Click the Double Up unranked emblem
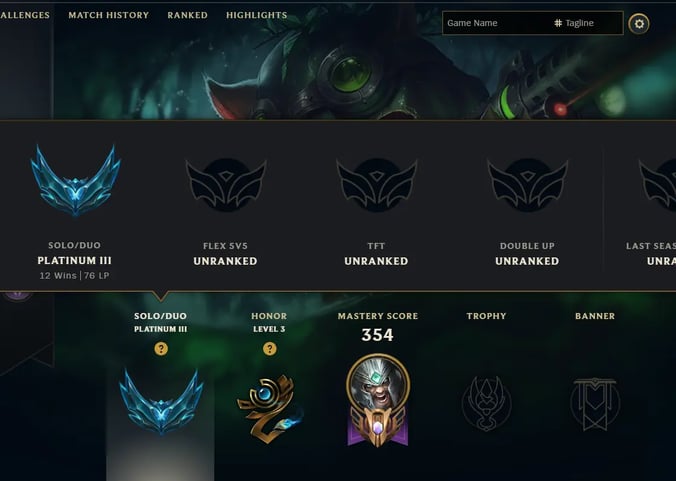The image size is (676, 481). click(527, 185)
